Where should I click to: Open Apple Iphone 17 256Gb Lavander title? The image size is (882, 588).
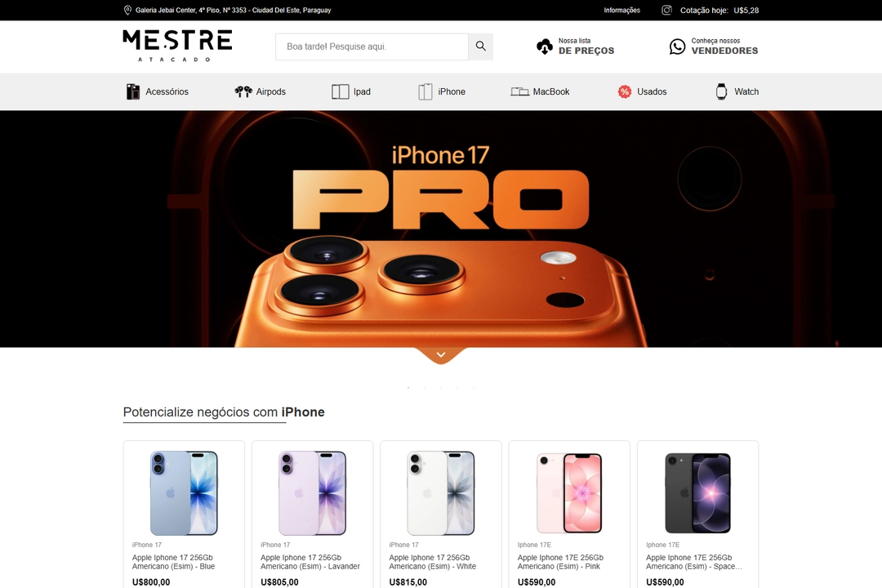(x=310, y=562)
